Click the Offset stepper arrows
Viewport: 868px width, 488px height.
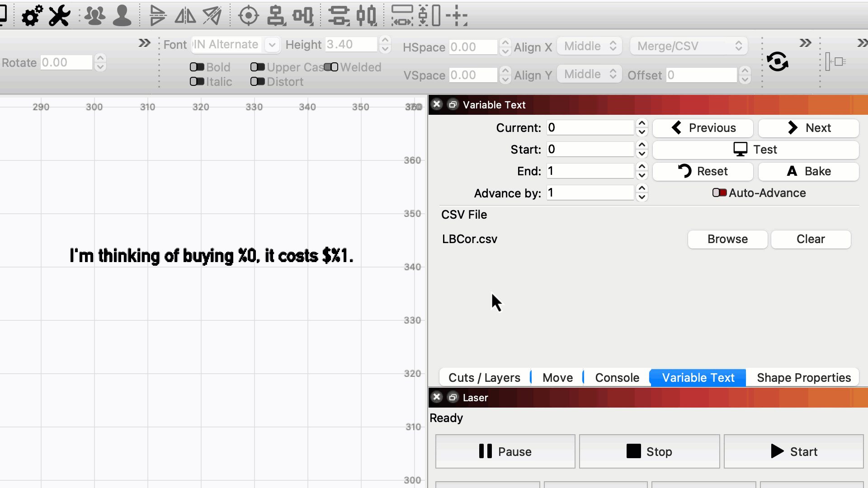pyautogui.click(x=745, y=75)
